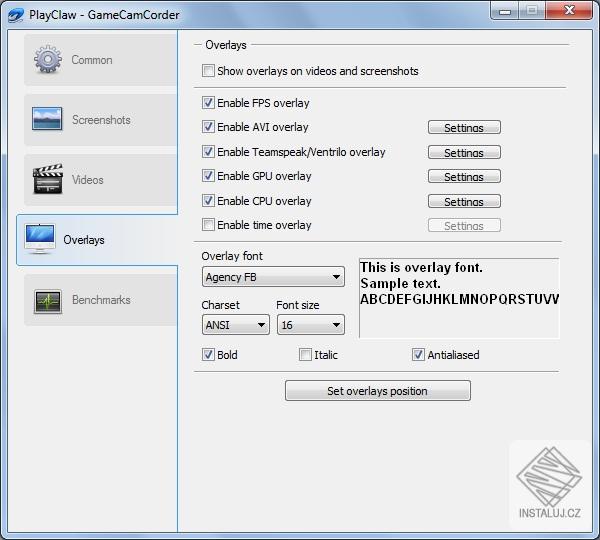Toggle the Antialiased checkbox

point(418,355)
